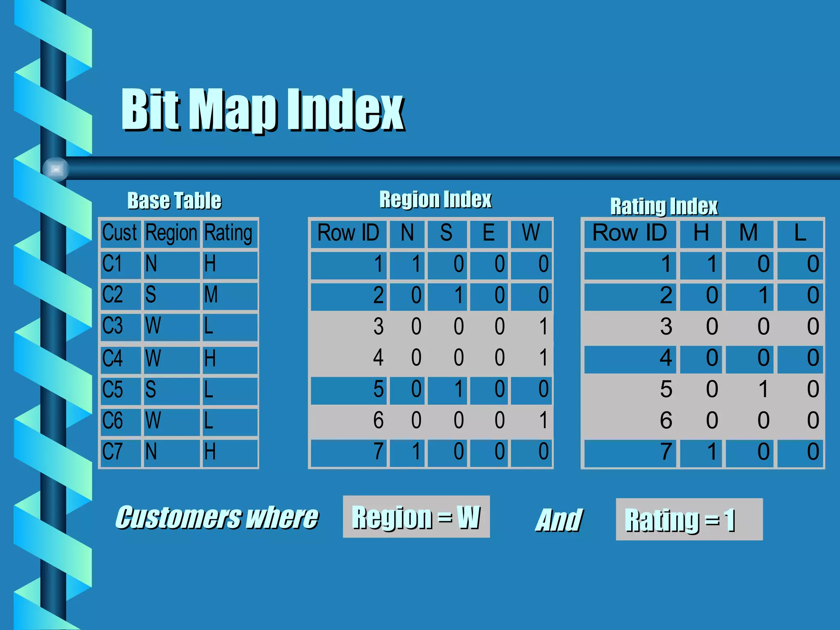Image resolution: width=840 pixels, height=630 pixels.
Task: Select the C3 cell in Base Table
Action: (121, 327)
